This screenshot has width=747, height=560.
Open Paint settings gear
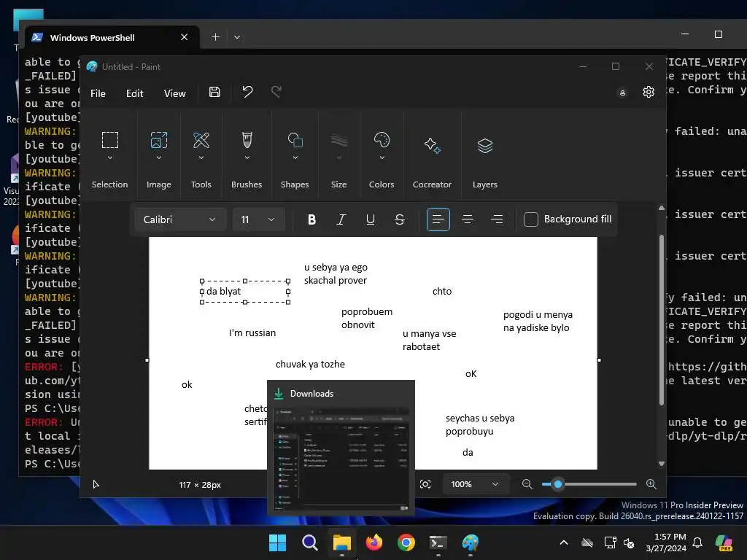tap(649, 92)
